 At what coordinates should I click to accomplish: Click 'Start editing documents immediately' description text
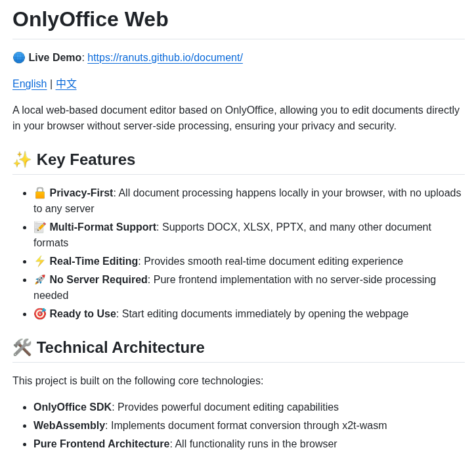[265, 313]
